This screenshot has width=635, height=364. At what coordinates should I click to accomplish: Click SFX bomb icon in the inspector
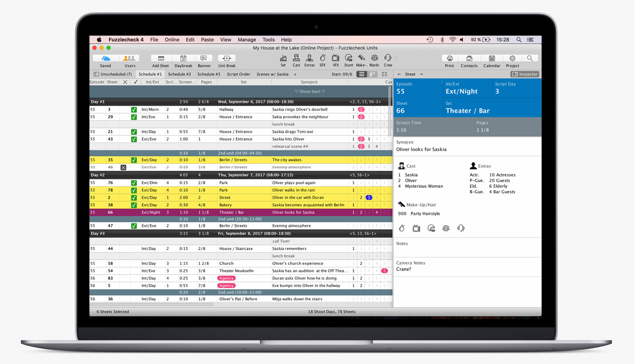pos(402,228)
